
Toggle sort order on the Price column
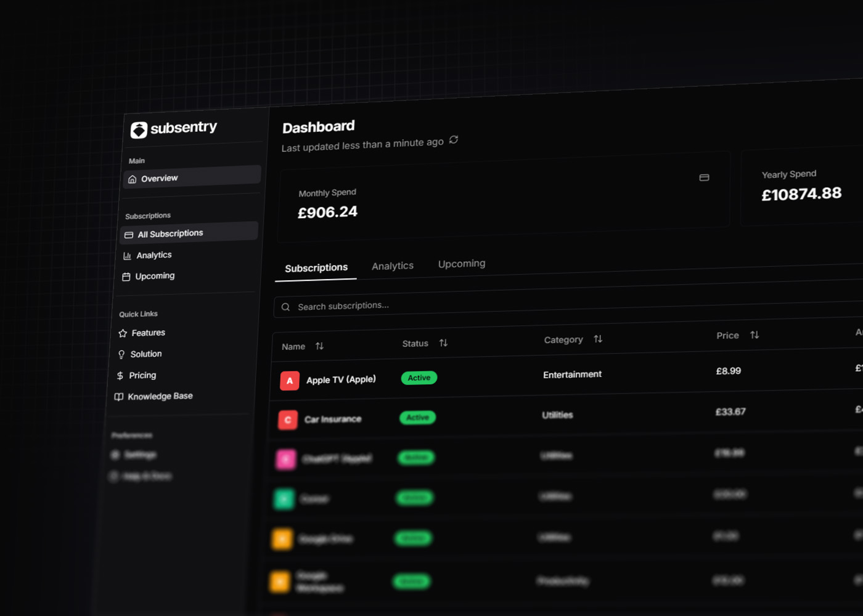tap(755, 334)
